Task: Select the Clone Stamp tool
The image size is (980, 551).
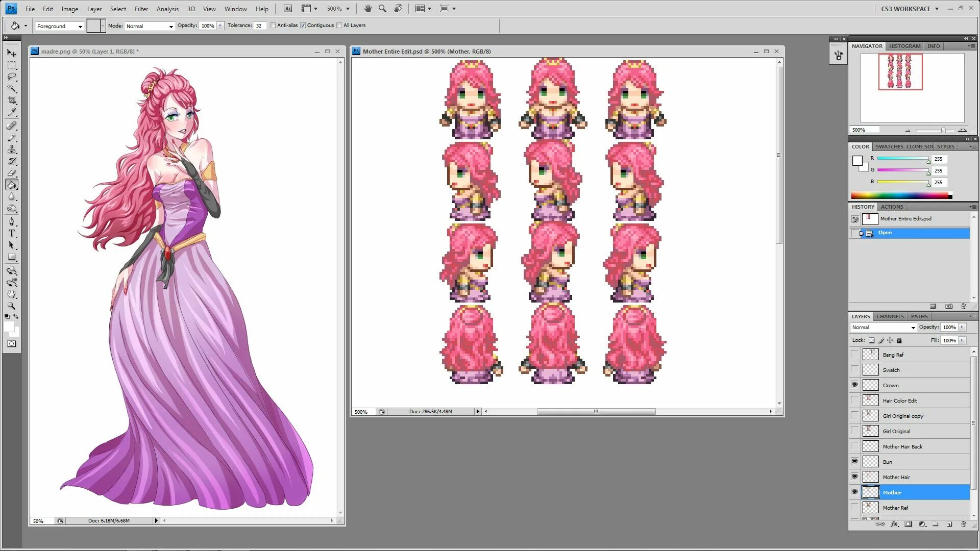Action: (12, 149)
